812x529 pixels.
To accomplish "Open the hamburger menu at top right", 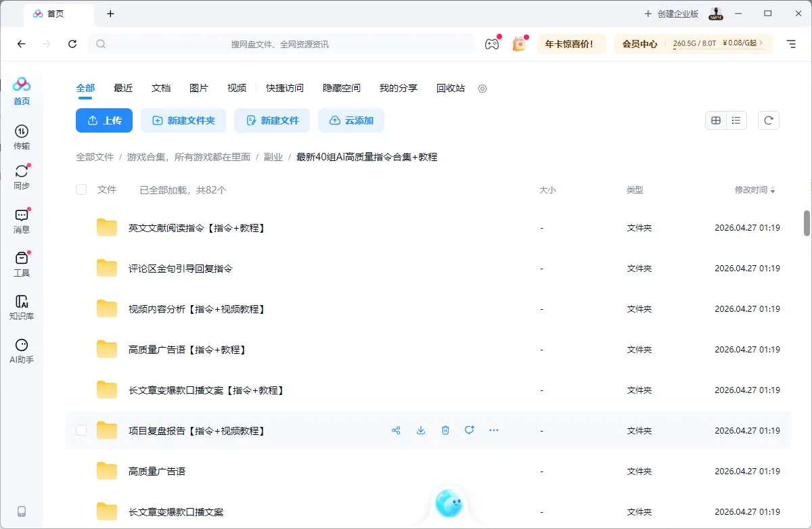I will pos(791,43).
